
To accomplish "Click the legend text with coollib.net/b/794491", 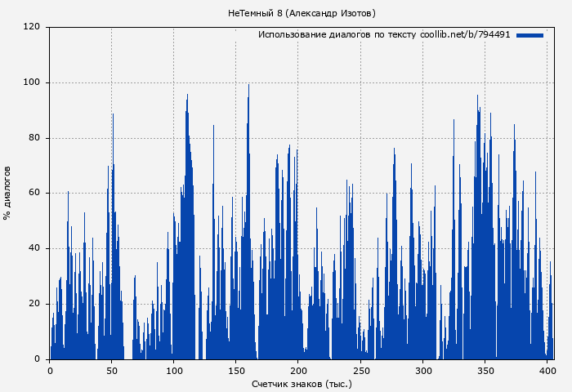I will tap(384, 35).
